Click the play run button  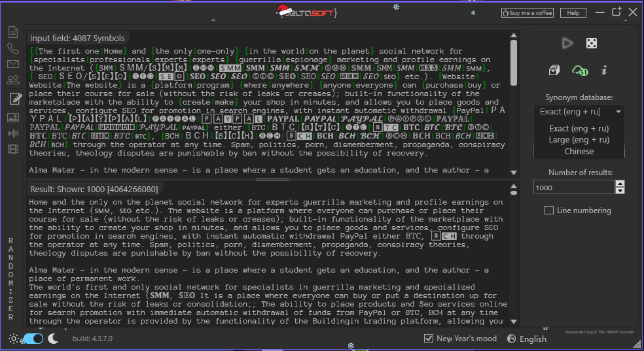[567, 43]
